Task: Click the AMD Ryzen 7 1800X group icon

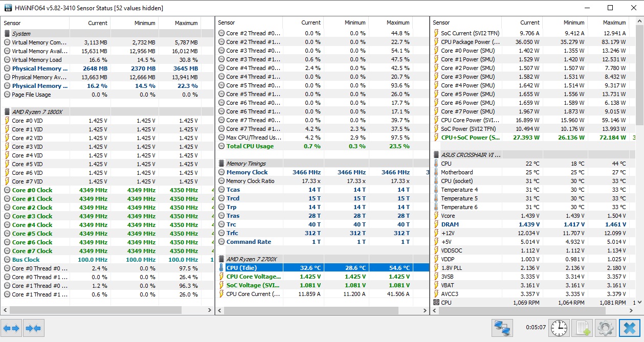Action: [7, 112]
